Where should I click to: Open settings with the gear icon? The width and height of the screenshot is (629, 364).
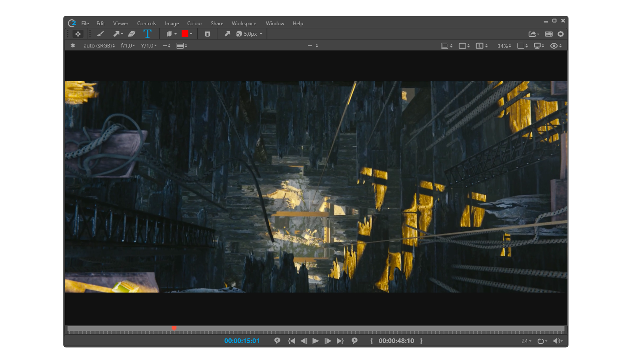[x=560, y=34]
